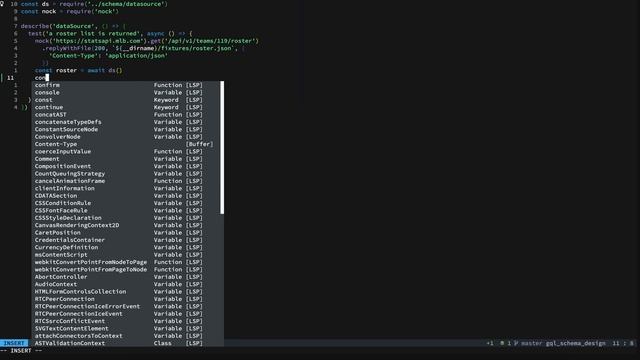Select 'msContentScript' suggestion

pyautogui.click(x=128, y=254)
